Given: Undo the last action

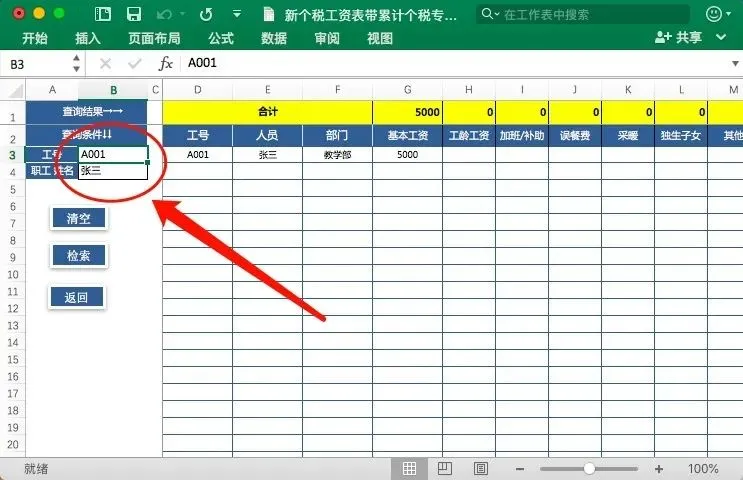Looking at the screenshot, I should (164, 15).
